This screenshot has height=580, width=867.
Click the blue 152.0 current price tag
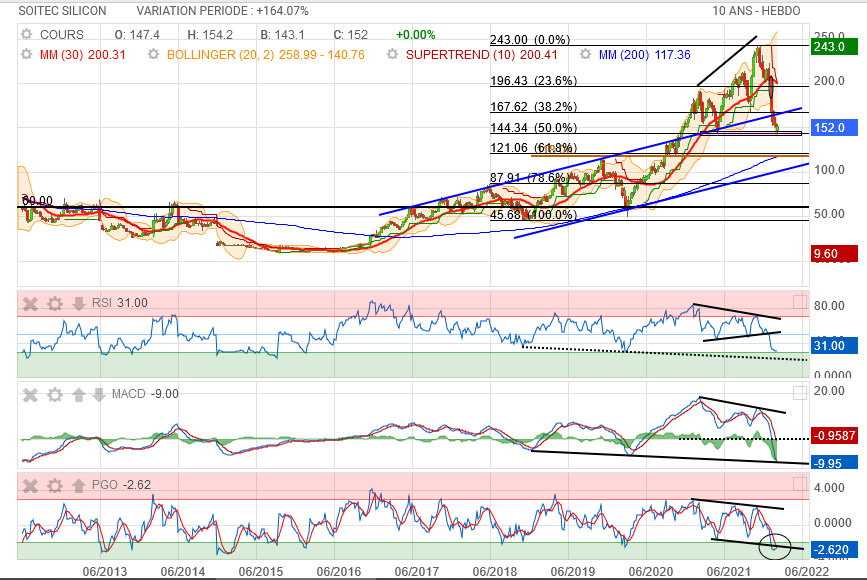pos(834,128)
